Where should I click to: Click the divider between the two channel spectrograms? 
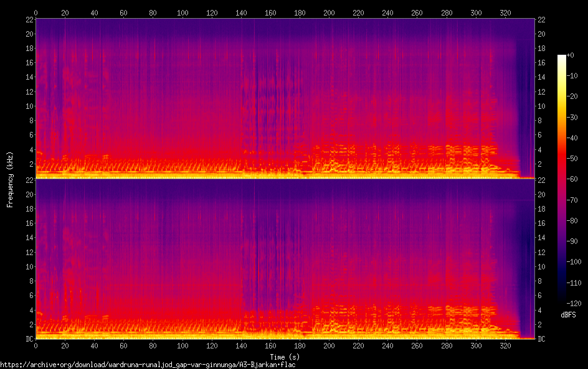pos(285,179)
